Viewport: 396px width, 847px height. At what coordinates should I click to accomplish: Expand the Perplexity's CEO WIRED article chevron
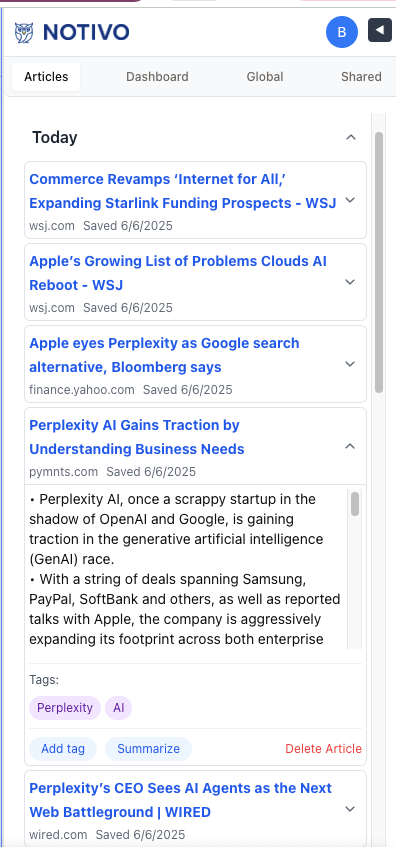(350, 809)
